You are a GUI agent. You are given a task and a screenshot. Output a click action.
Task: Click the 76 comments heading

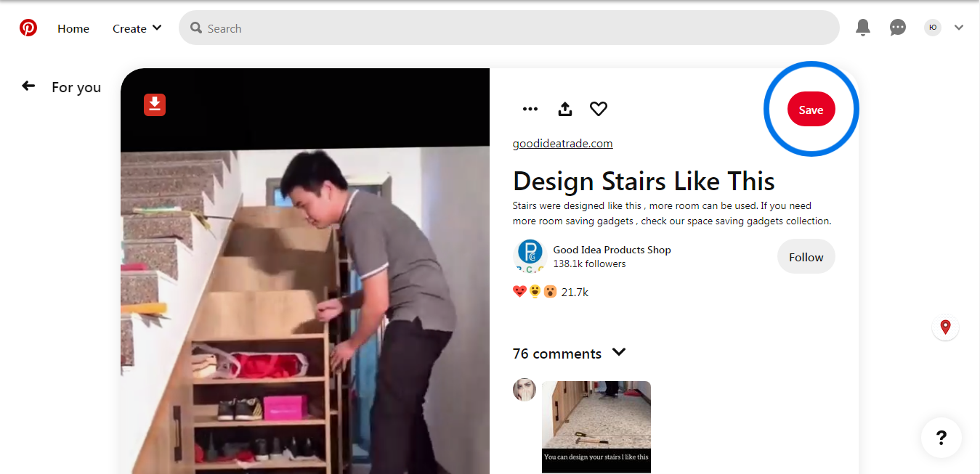557,354
